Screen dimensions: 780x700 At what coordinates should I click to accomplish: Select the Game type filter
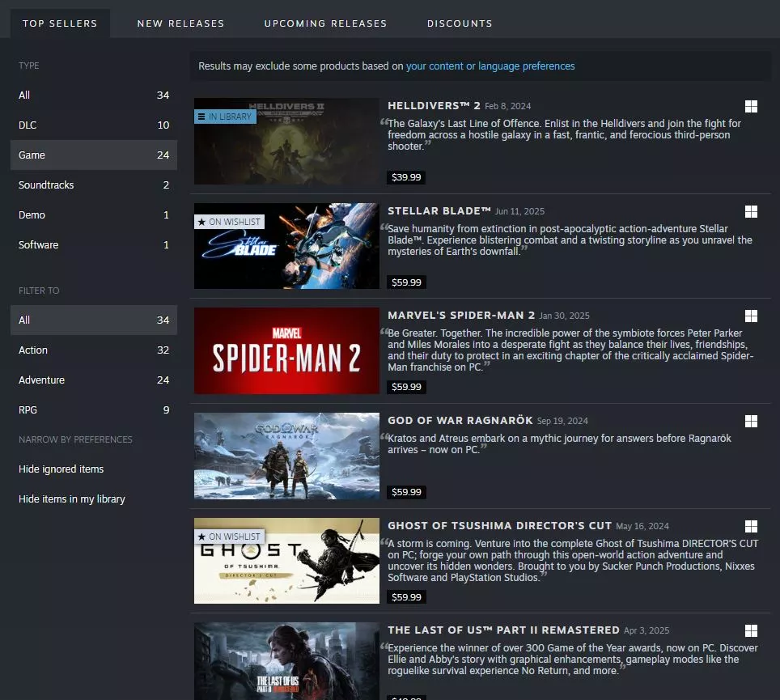[x=94, y=155]
